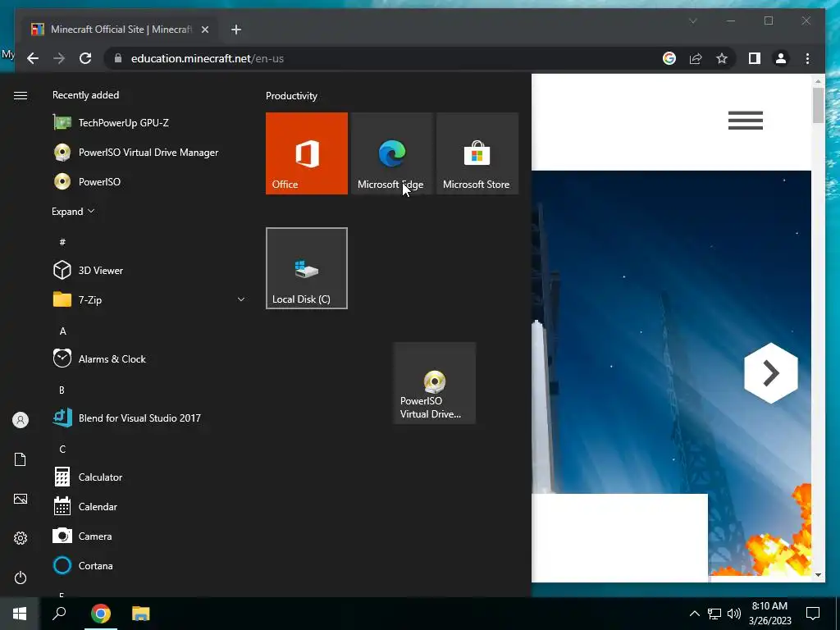
Task: Open network status tray icon
Action: point(714,614)
